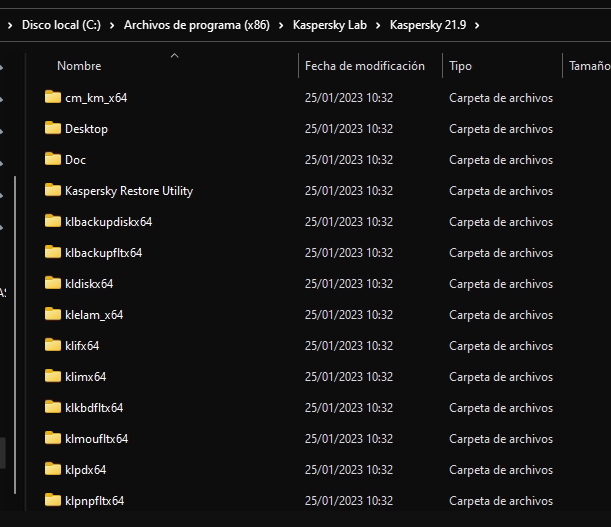Sort by Tamaño column header
This screenshot has width=611, height=527.
click(x=590, y=66)
